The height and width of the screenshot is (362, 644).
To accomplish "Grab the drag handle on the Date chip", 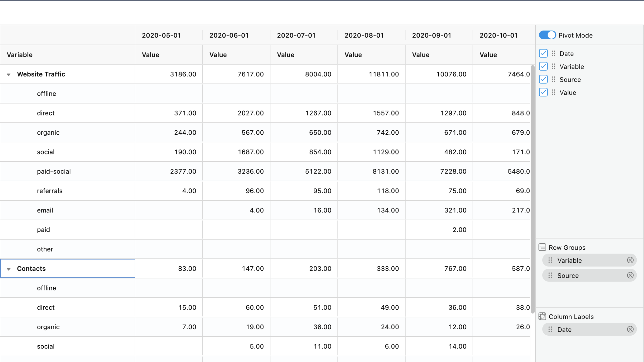I will point(550,329).
